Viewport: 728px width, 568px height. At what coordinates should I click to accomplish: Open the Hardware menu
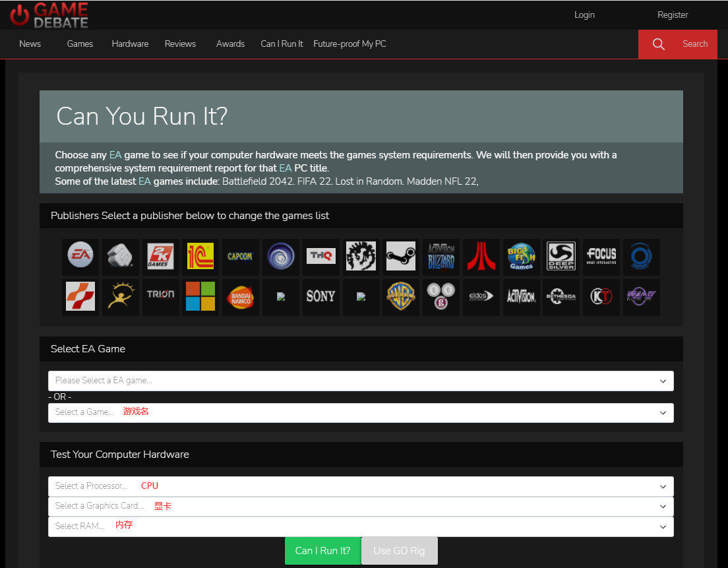pos(130,44)
